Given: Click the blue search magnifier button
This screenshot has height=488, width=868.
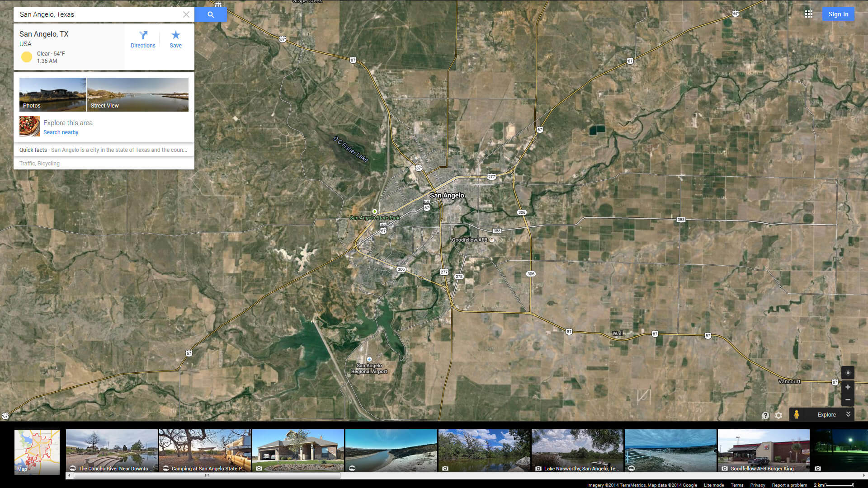Looking at the screenshot, I should pyautogui.click(x=211, y=14).
